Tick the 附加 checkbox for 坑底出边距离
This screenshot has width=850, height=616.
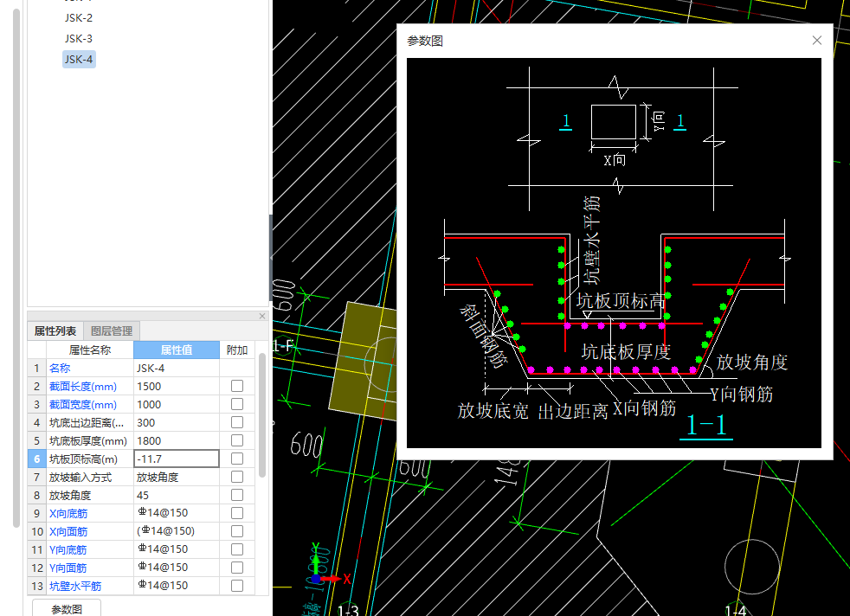tap(237, 422)
